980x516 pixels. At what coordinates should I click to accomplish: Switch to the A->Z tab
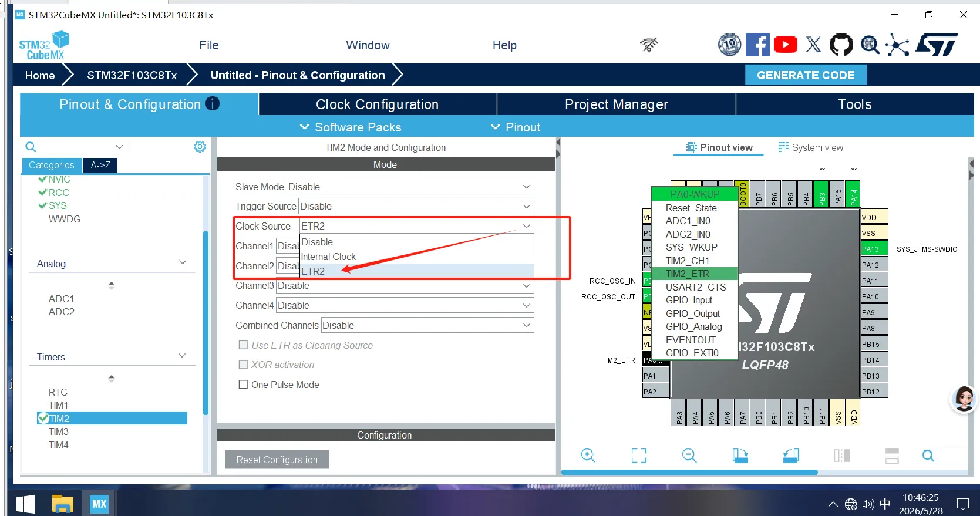coord(100,166)
